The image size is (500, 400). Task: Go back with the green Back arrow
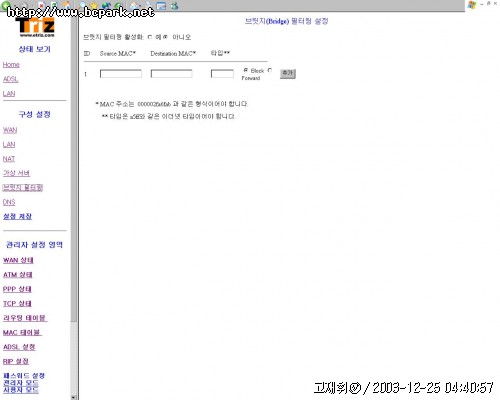click(x=5, y=5)
